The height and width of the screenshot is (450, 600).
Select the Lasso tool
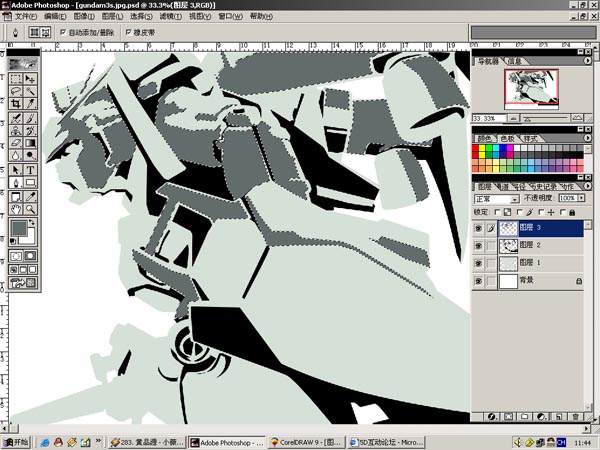[16, 91]
